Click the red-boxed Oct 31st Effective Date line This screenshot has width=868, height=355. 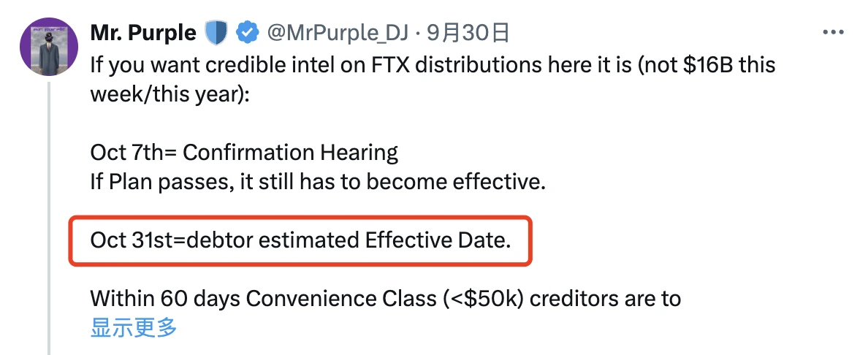pyautogui.click(x=300, y=240)
